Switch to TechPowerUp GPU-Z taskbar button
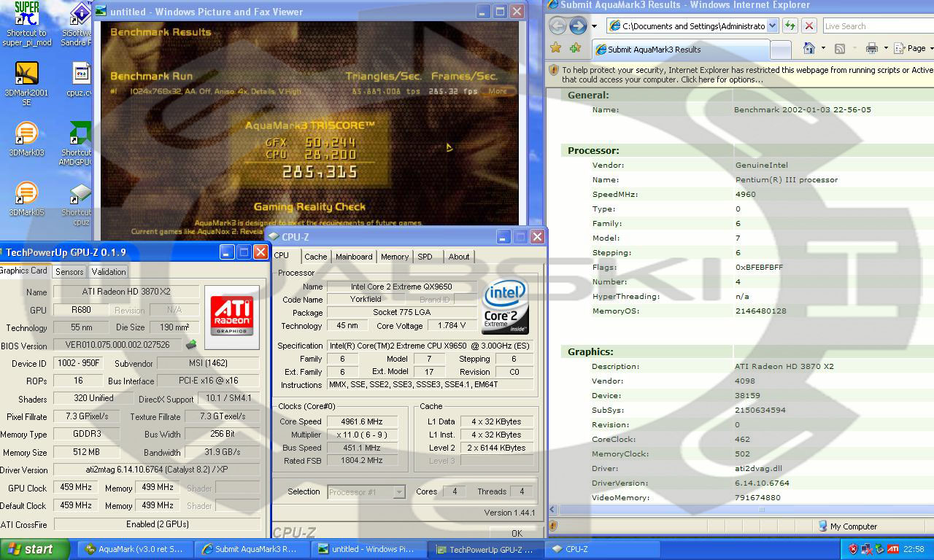Viewport: 934px width, 560px height. [x=486, y=549]
